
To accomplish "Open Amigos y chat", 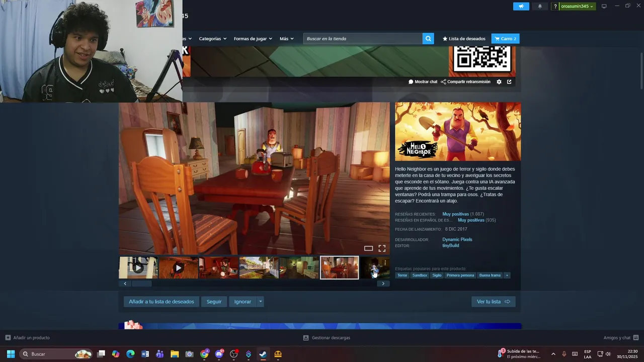I will [x=621, y=338].
